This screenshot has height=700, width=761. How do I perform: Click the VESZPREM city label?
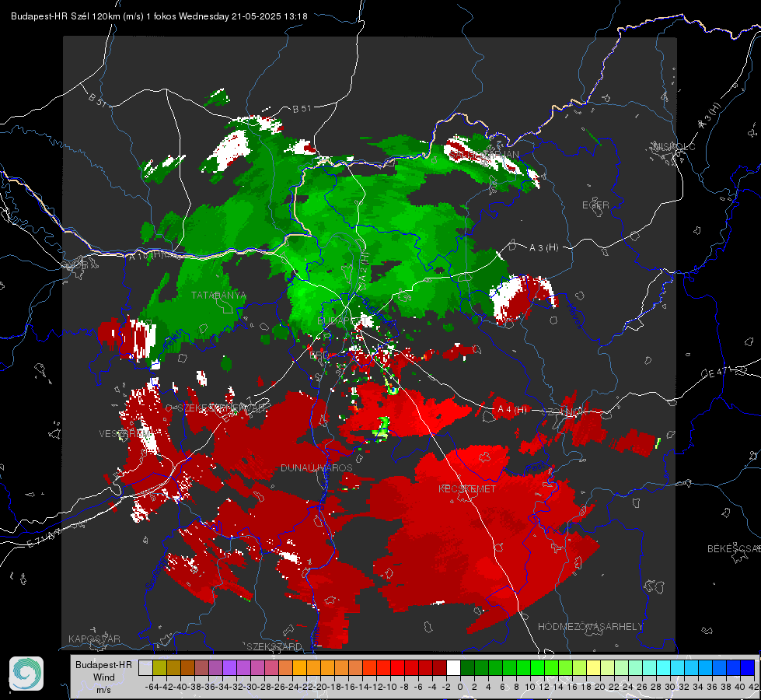point(125,433)
